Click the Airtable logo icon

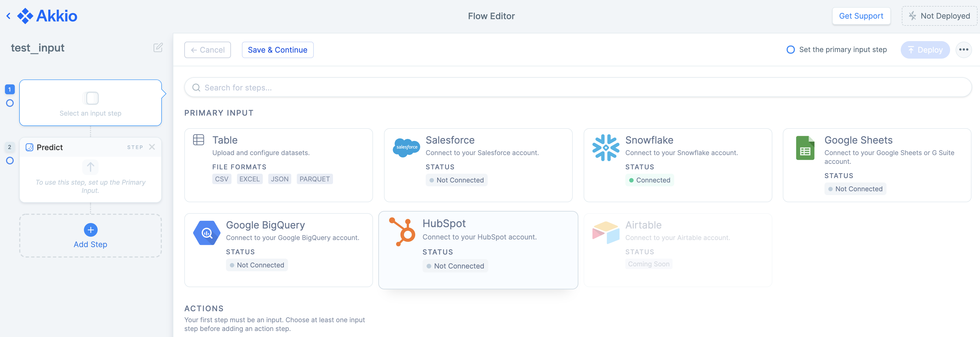point(606,233)
